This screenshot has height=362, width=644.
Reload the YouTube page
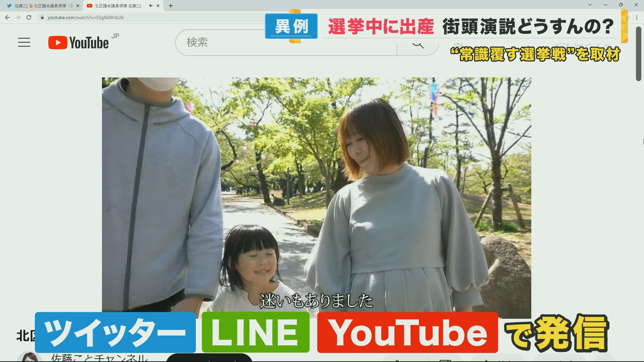point(29,17)
